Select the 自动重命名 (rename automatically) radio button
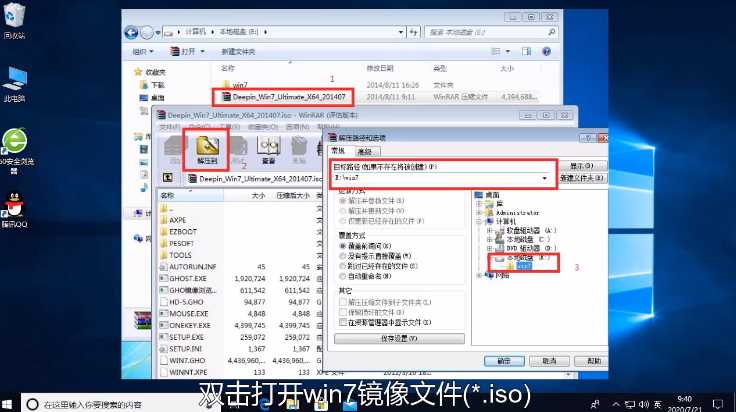The height and width of the screenshot is (412, 736). [343, 276]
